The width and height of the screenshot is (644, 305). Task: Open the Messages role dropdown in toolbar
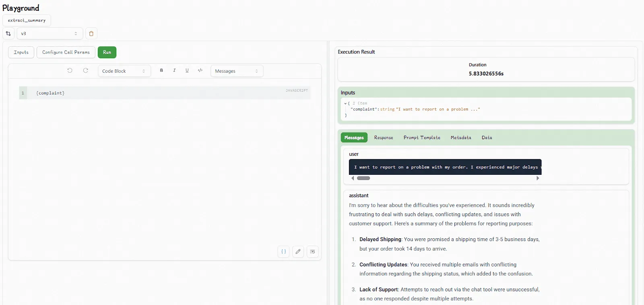(237, 71)
